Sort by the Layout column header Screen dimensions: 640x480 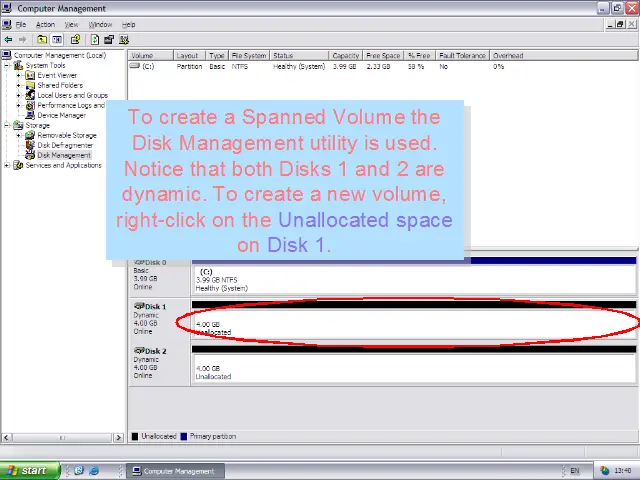coord(189,56)
